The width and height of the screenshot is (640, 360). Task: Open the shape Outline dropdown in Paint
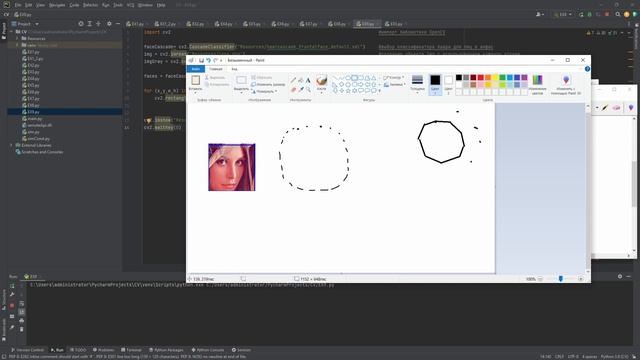[x=393, y=77]
